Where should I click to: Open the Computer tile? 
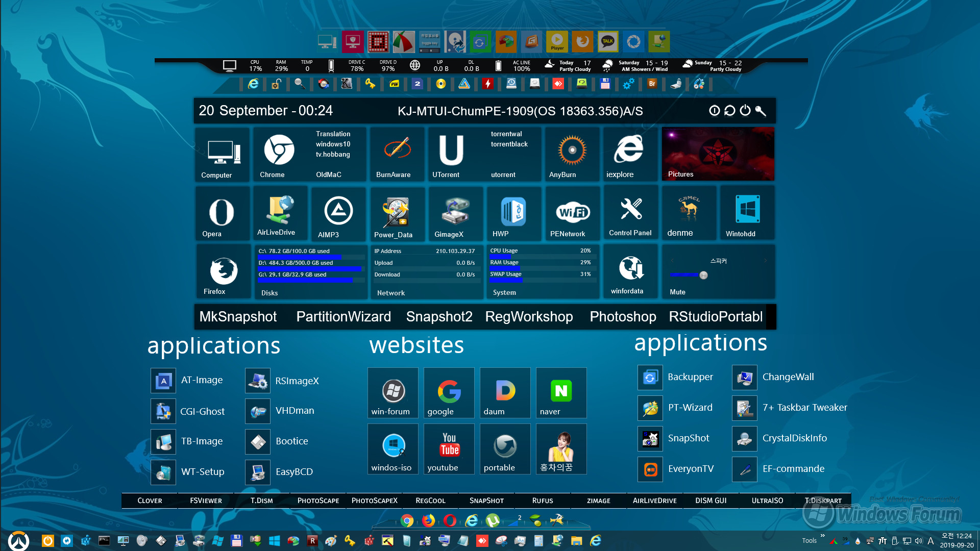click(222, 154)
